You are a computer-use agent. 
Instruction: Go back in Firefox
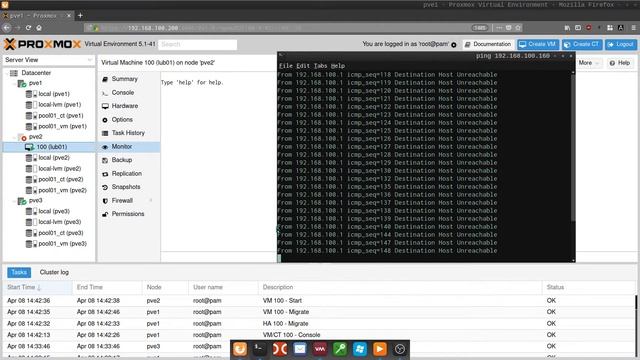(7, 28)
